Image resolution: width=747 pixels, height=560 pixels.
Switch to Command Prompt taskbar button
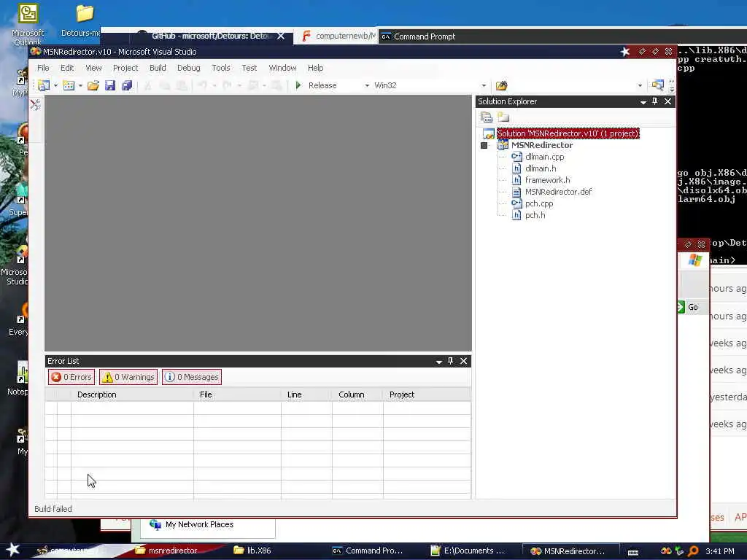[x=368, y=551]
